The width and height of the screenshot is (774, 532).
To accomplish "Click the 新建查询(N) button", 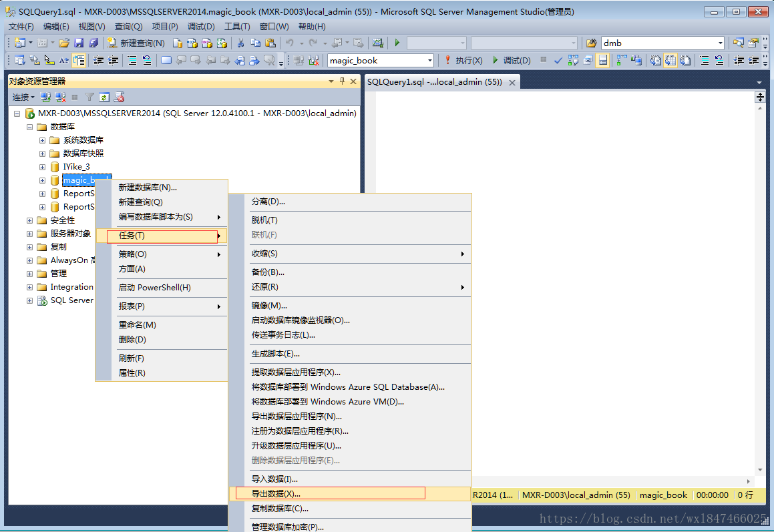I will point(136,43).
